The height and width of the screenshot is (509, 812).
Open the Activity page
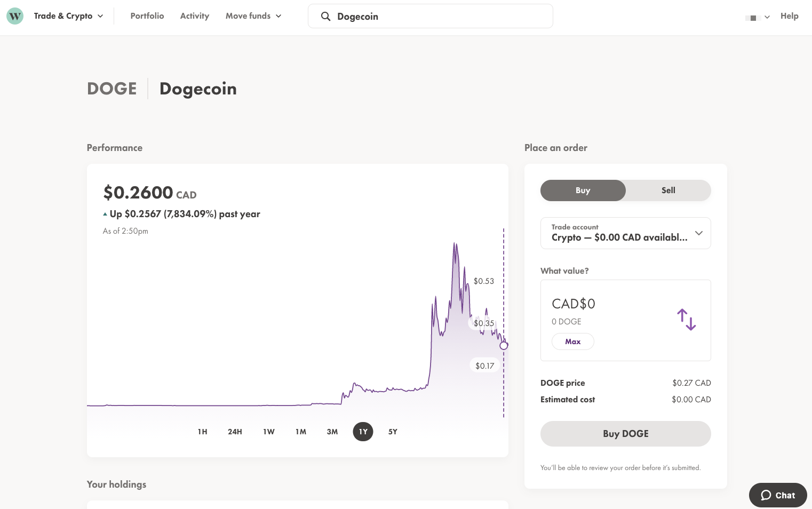click(x=195, y=16)
